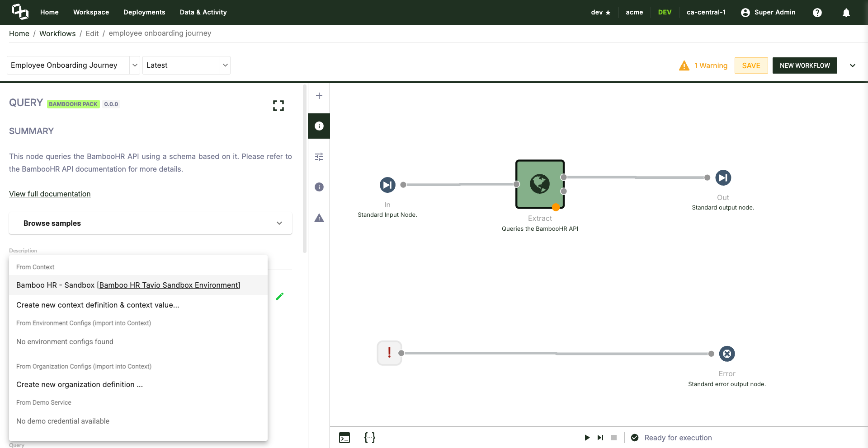This screenshot has width=868, height=448.
Task: Click the Super Admin account icon
Action: [745, 13]
